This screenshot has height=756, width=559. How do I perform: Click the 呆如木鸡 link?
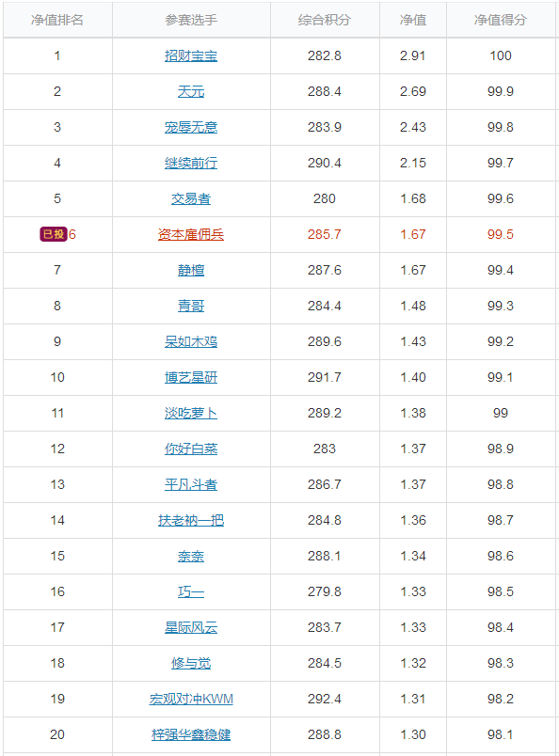pos(191,341)
